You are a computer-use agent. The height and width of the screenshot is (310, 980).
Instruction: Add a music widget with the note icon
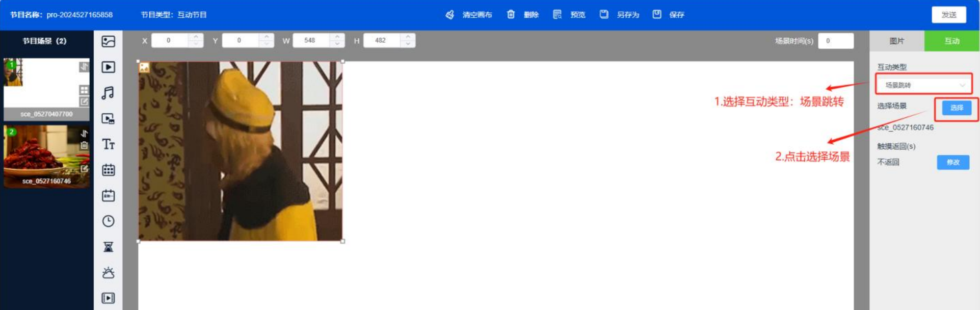tap(108, 93)
